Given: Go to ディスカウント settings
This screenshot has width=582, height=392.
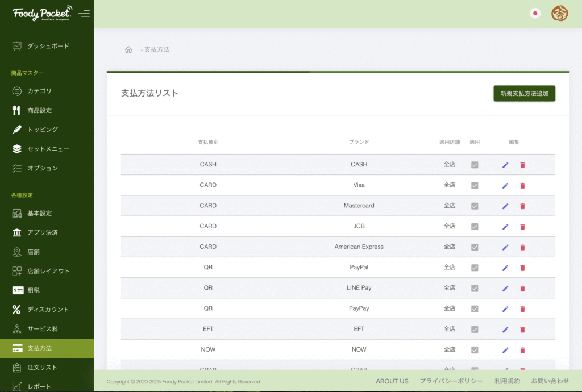Looking at the screenshot, I should tap(48, 310).
